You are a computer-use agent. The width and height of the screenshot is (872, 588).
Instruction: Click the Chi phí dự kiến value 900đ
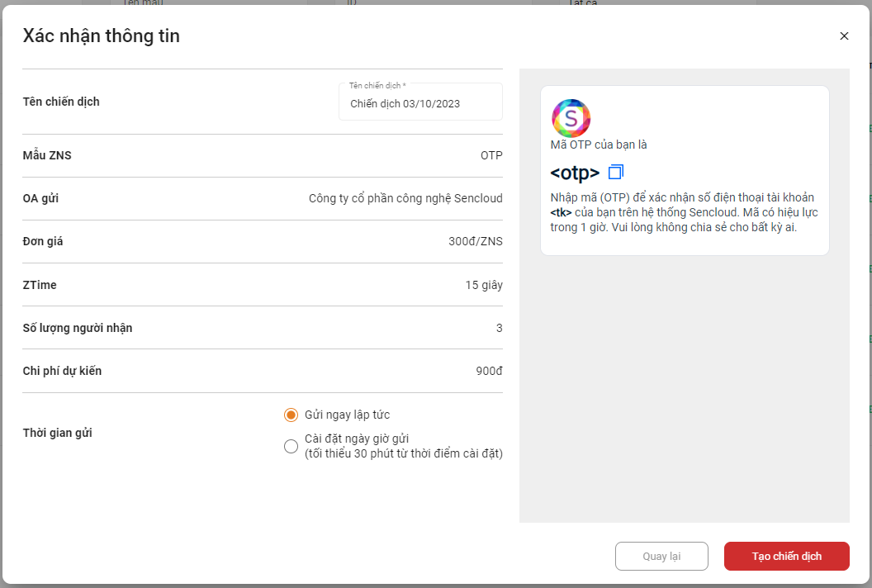click(x=489, y=371)
